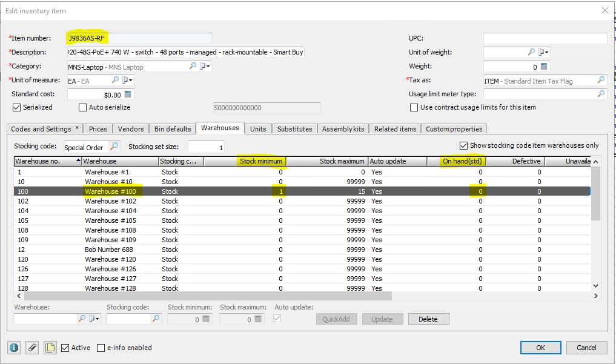The image size is (616, 364).
Task: Open the Assembly kits tab
Action: click(343, 129)
